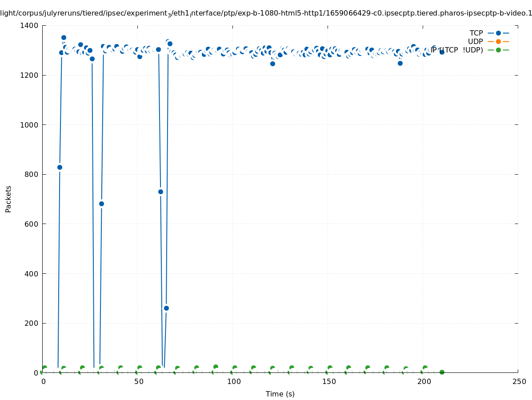Click the UDP legend label text
This screenshot has height=400, width=532.
(475, 41)
